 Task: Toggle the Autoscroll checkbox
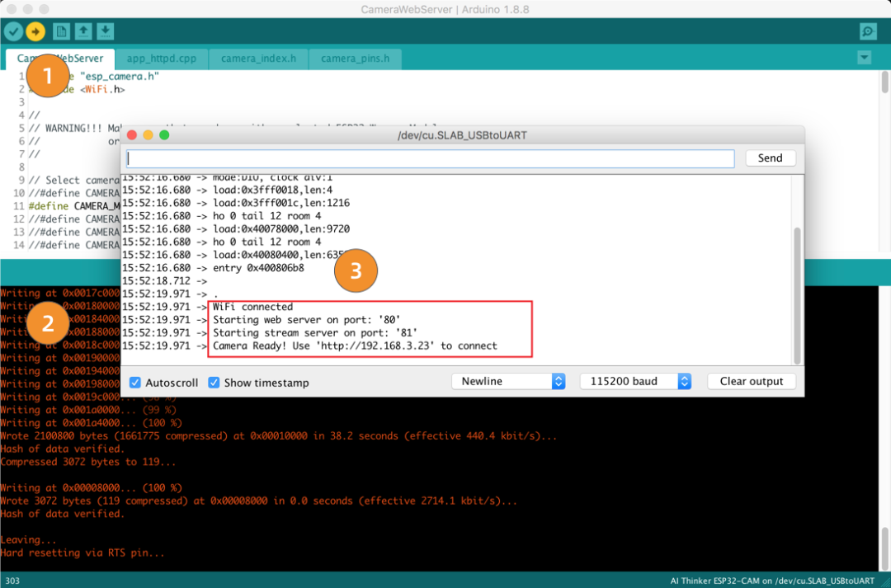[x=135, y=383]
